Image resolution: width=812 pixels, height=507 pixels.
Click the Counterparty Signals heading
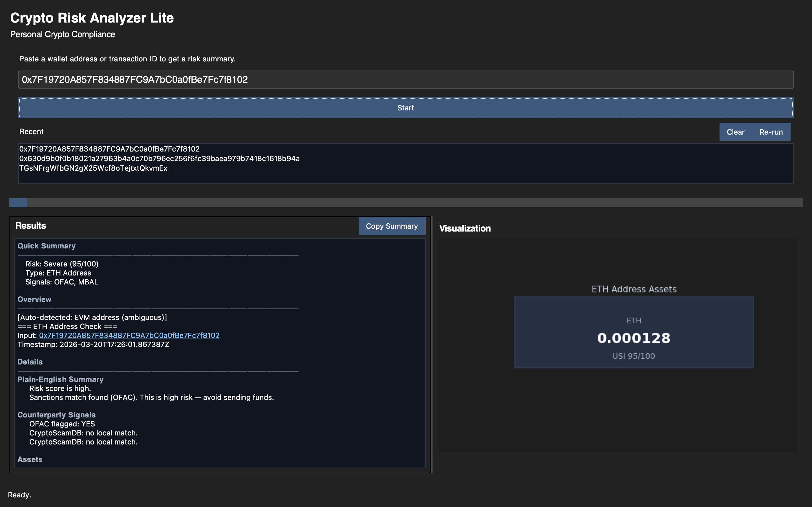(56, 415)
